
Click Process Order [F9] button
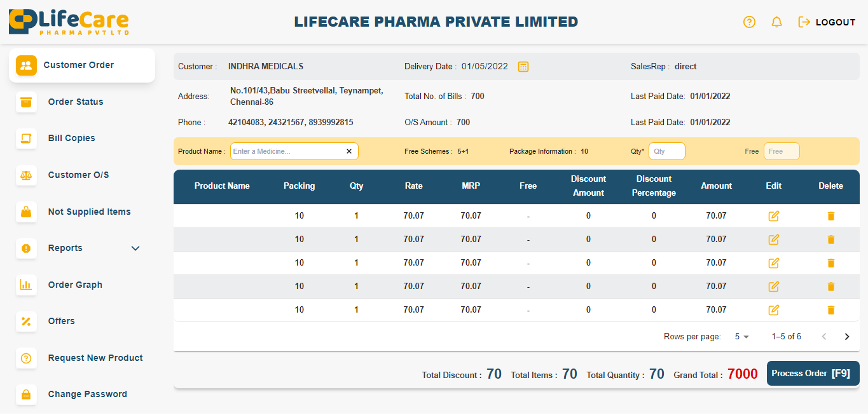click(813, 374)
